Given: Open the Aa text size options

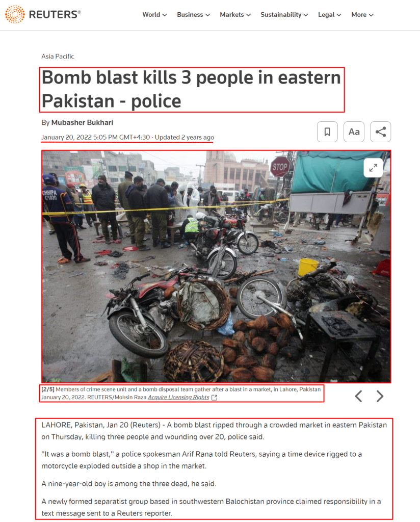Looking at the screenshot, I should [x=354, y=132].
